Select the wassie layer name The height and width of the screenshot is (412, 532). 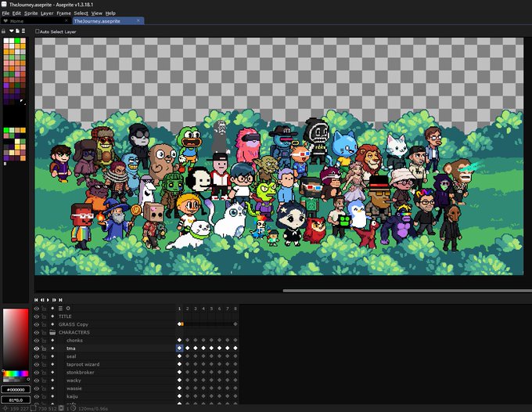click(74, 389)
